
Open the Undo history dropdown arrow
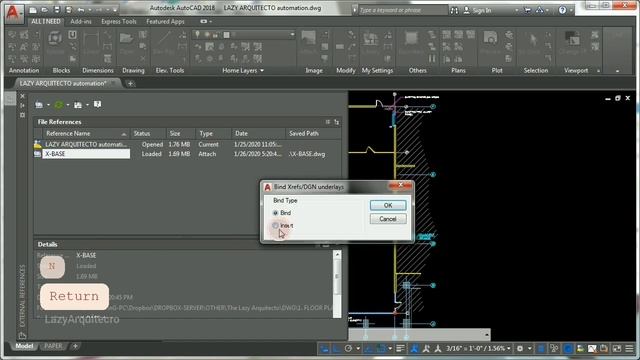point(89,10)
